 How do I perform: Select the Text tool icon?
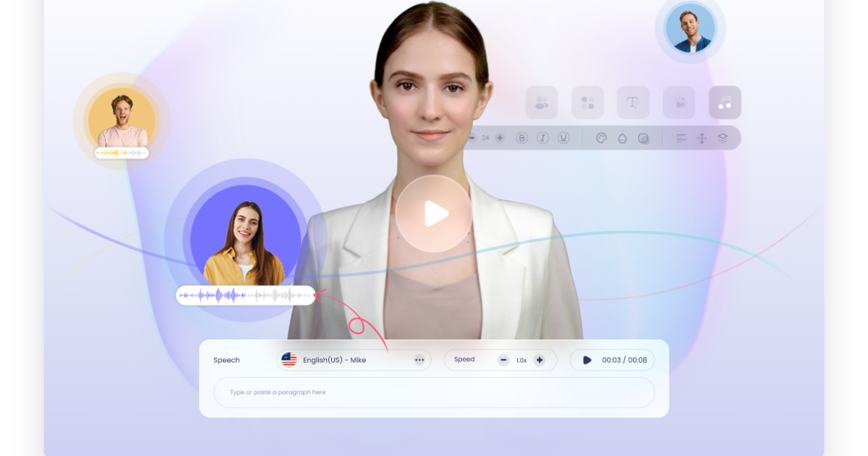coord(633,103)
